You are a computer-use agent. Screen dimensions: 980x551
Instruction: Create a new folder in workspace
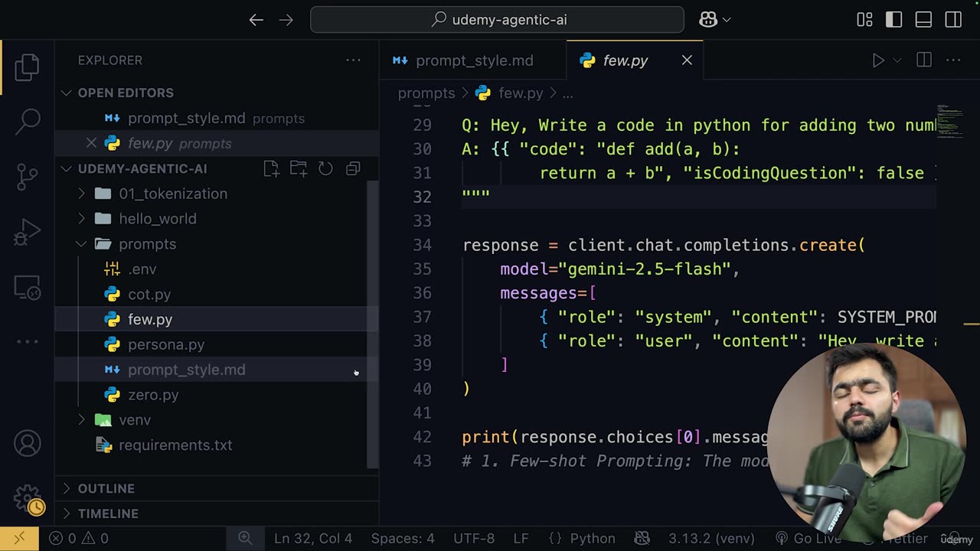(x=299, y=168)
